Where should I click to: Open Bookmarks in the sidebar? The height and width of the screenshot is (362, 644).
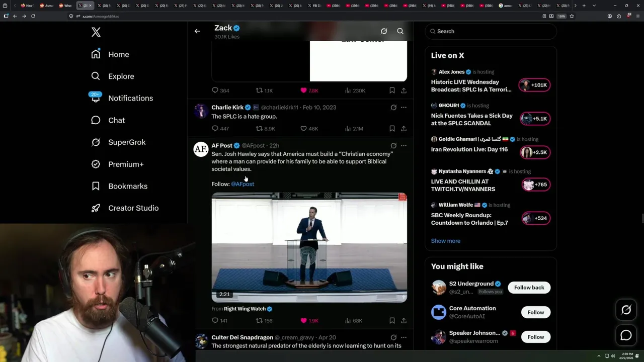(x=119, y=186)
